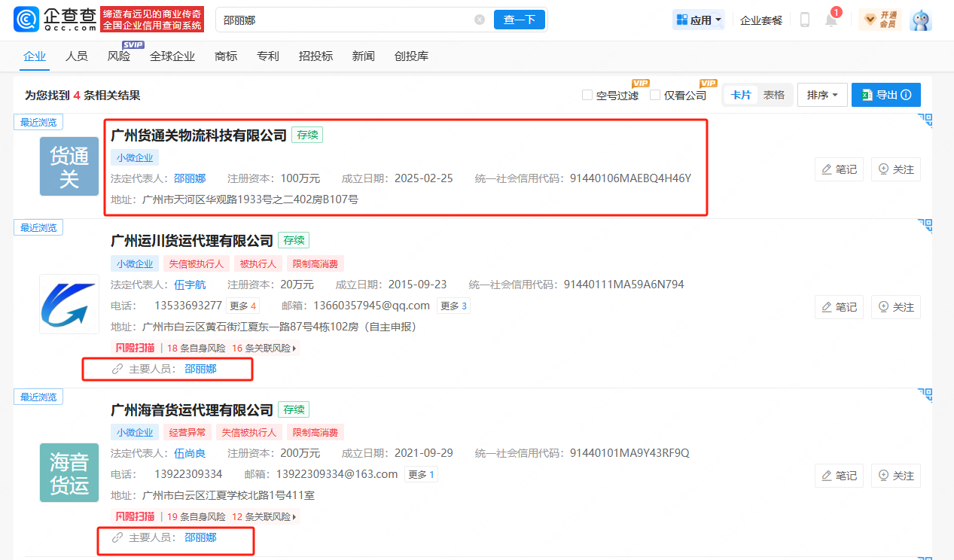The width and height of the screenshot is (954, 560).
Task: Expand the 应用 dropdown in top bar
Action: point(698,19)
